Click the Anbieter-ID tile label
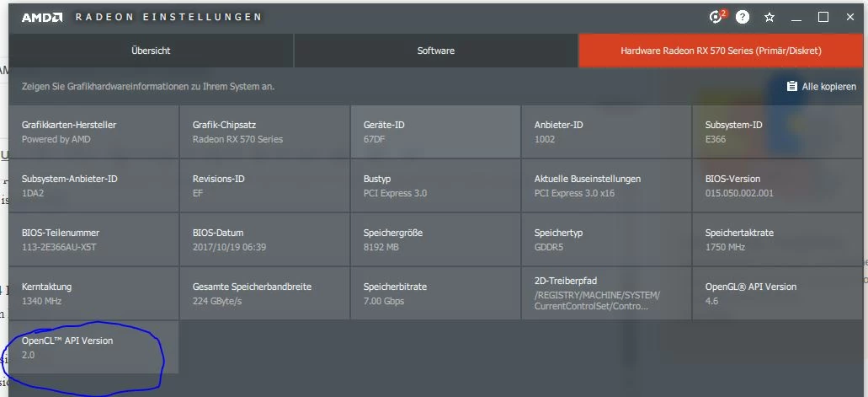The image size is (868, 397). point(558,125)
